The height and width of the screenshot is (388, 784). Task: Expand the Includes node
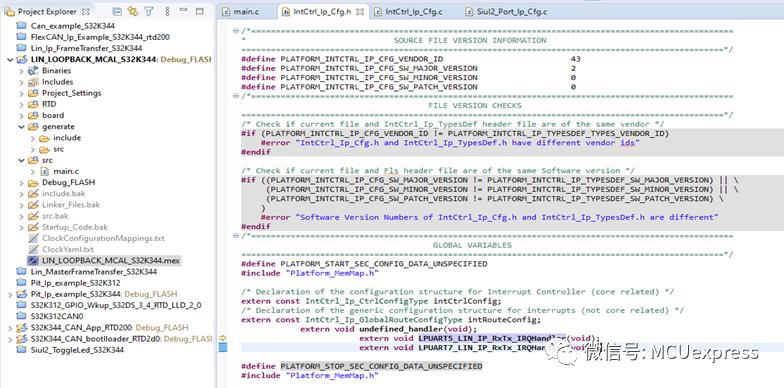pyautogui.click(x=22, y=82)
